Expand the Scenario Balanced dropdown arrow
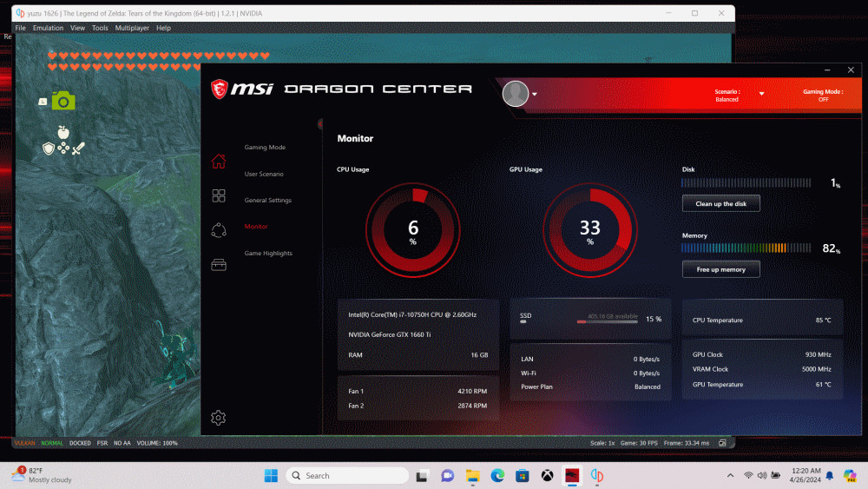 point(762,94)
